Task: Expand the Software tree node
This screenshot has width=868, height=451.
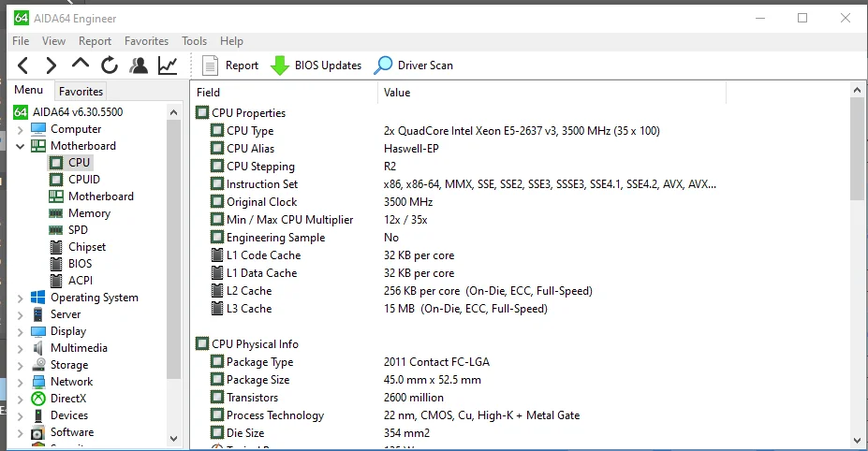Action: point(21,432)
